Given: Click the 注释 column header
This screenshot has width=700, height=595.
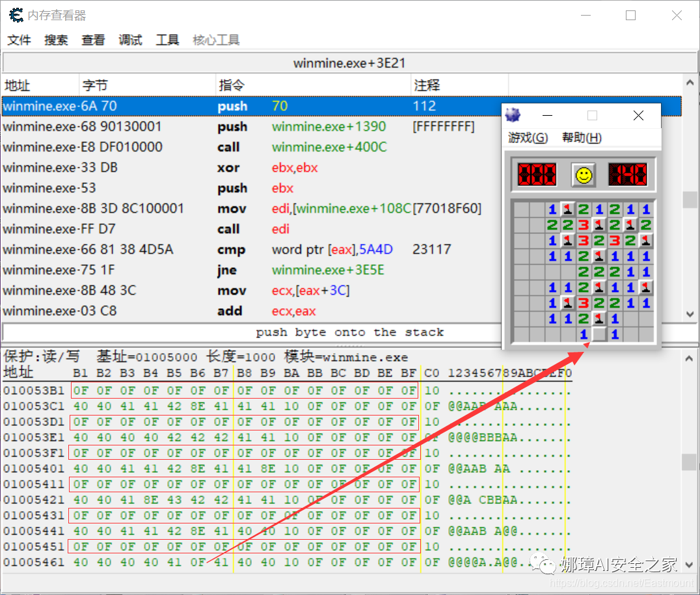Looking at the screenshot, I should click(x=460, y=85).
